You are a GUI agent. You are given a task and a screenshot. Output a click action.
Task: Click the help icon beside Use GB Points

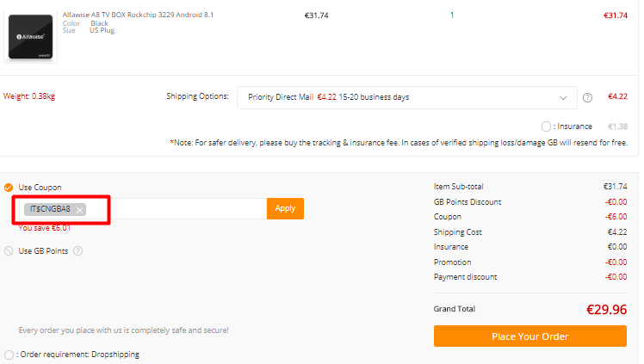(x=77, y=250)
